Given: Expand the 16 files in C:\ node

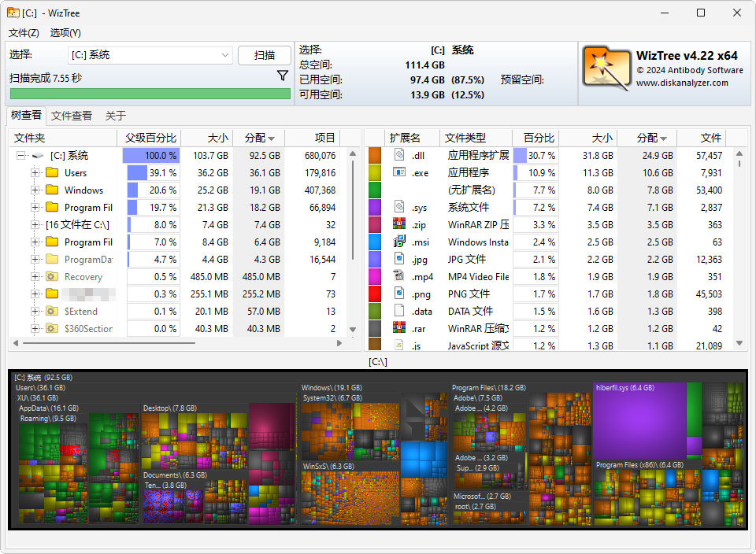Looking at the screenshot, I should pyautogui.click(x=35, y=224).
